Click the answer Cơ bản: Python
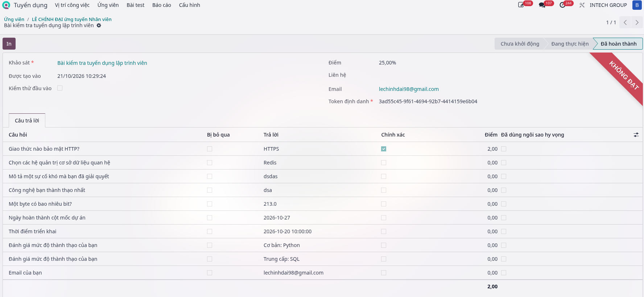Viewport: 644px width, 297px height. pos(282,245)
